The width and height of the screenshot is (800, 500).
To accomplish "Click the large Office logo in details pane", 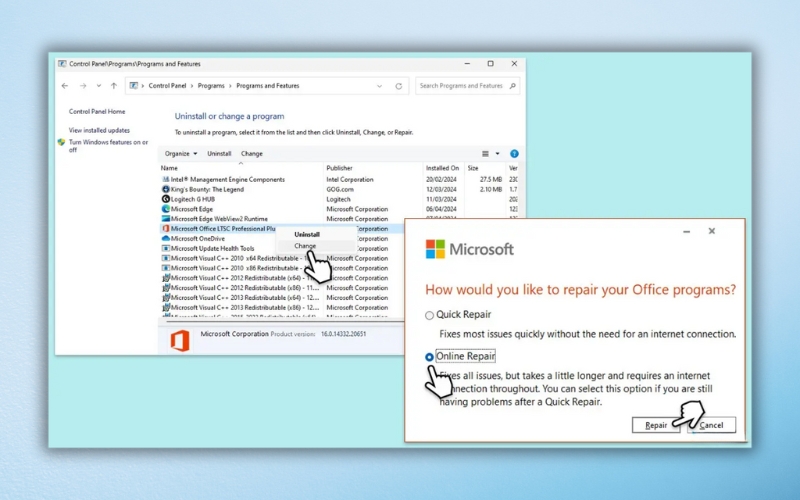I will (180, 340).
